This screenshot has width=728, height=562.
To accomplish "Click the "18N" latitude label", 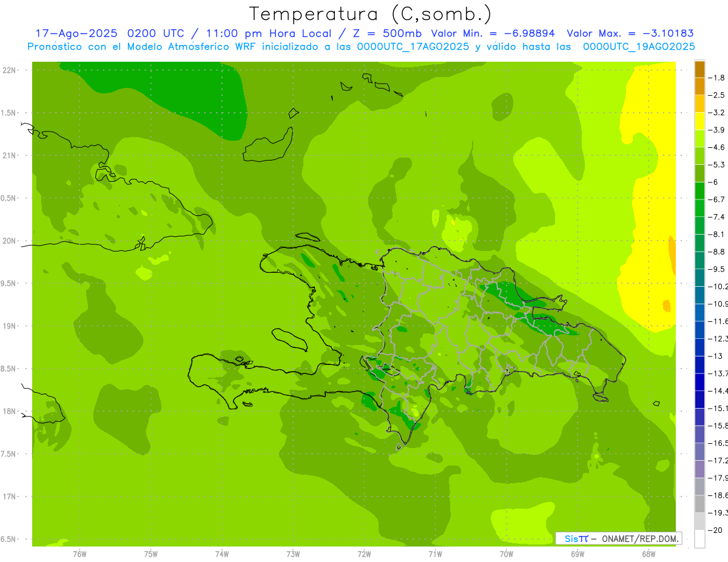I will point(10,412).
